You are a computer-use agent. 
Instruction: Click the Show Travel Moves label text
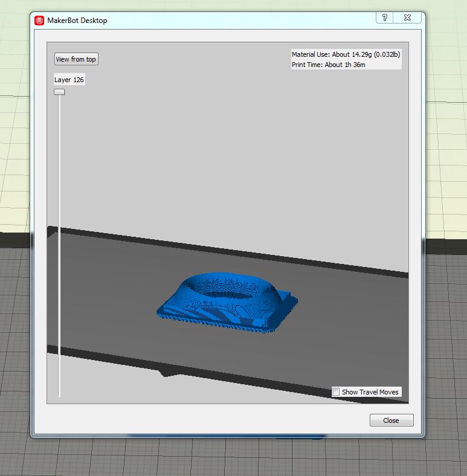[370, 392]
